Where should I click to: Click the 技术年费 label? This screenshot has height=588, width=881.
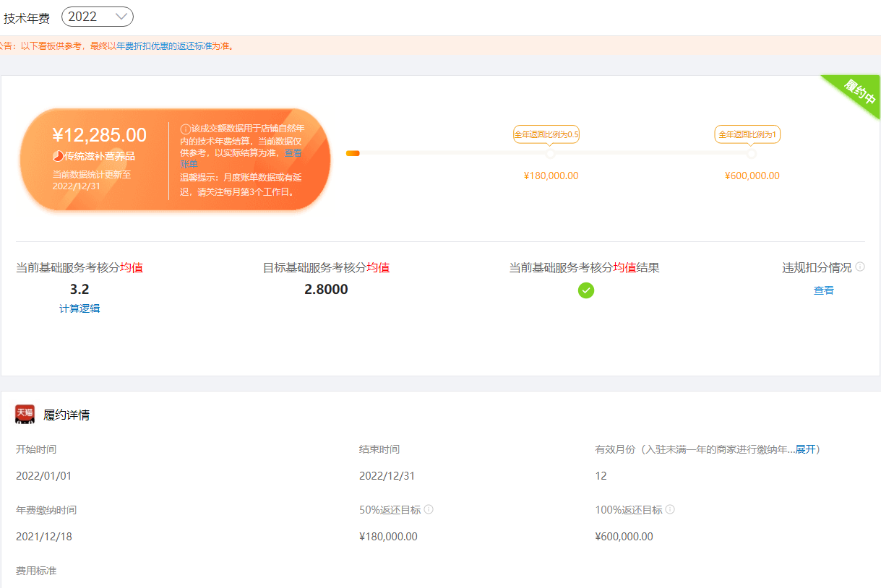click(x=27, y=19)
